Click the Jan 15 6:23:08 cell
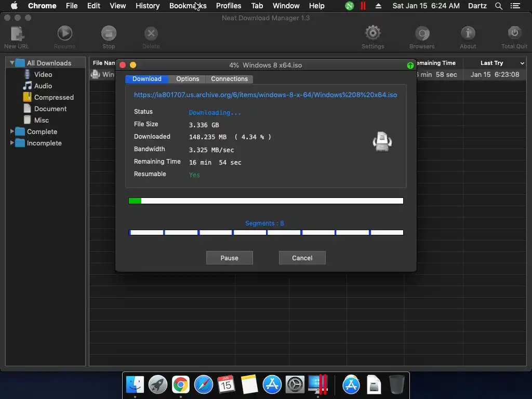The height and width of the screenshot is (399, 532). (495, 74)
